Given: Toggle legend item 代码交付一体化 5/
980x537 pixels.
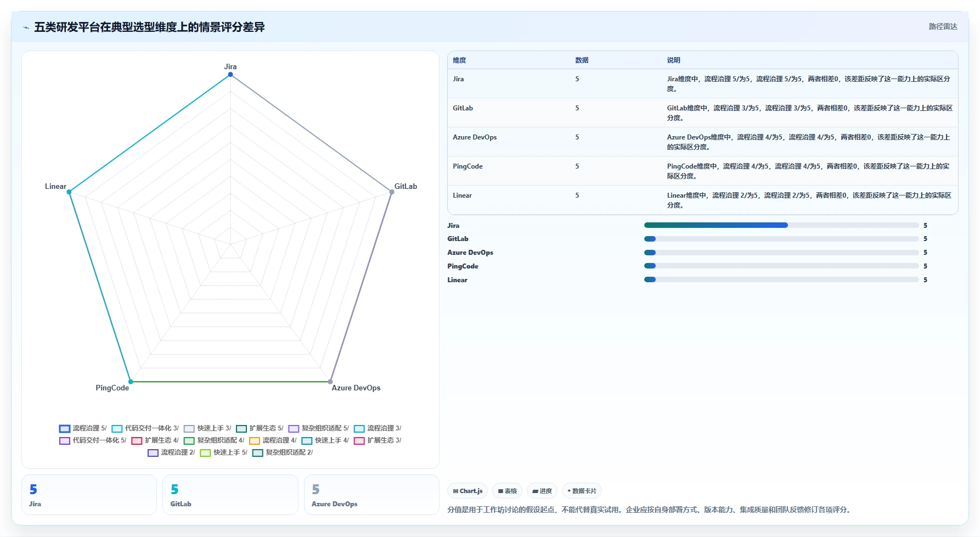Looking at the screenshot, I should click(x=93, y=440).
